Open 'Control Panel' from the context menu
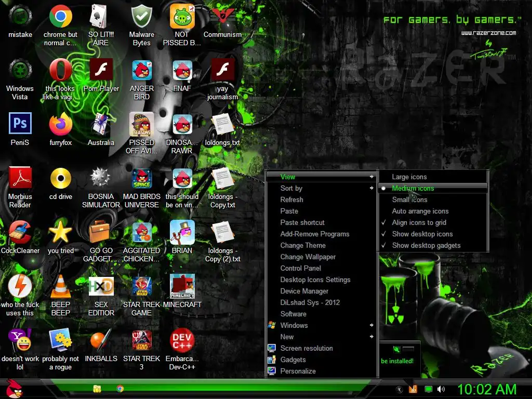The image size is (532, 399). [321, 268]
